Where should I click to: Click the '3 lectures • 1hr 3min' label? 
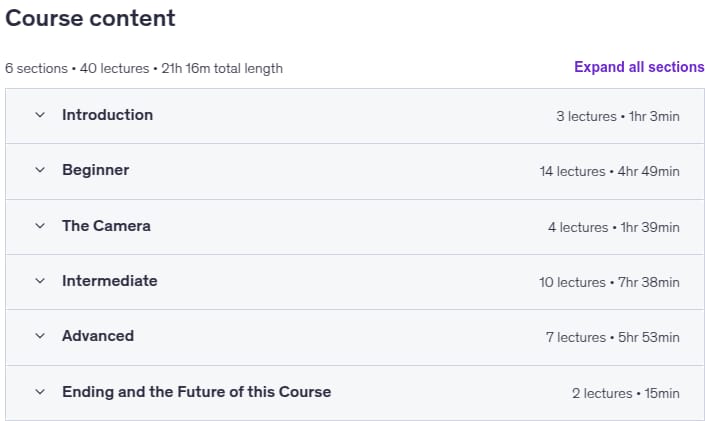618,116
